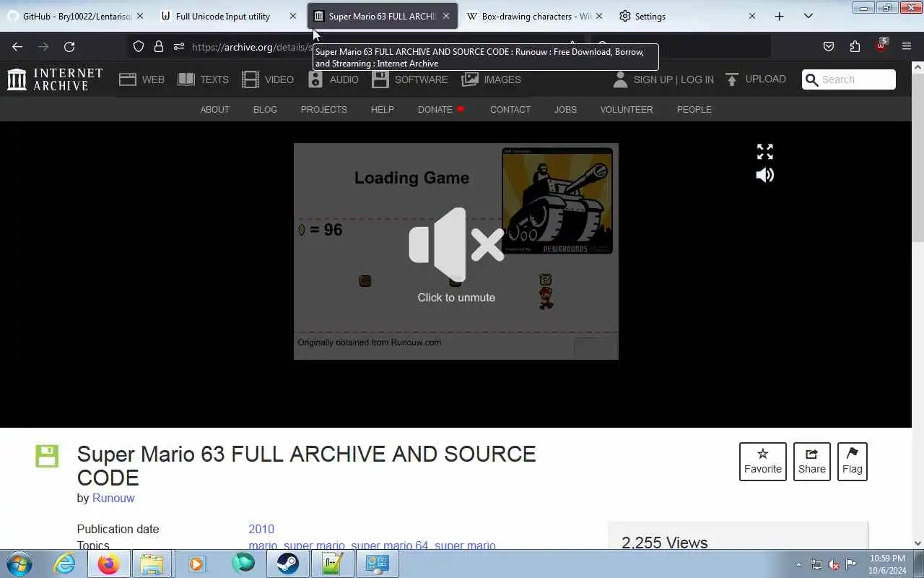View site info via padlock icon
The width and height of the screenshot is (924, 578).
tap(159, 46)
